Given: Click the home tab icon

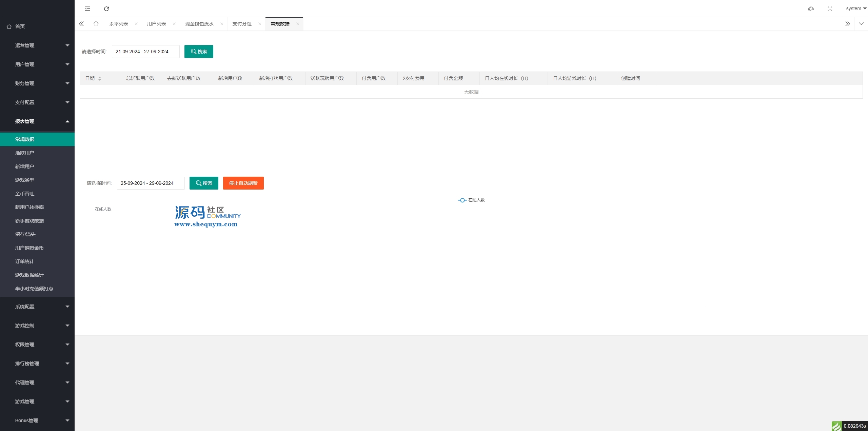Looking at the screenshot, I should tap(96, 24).
